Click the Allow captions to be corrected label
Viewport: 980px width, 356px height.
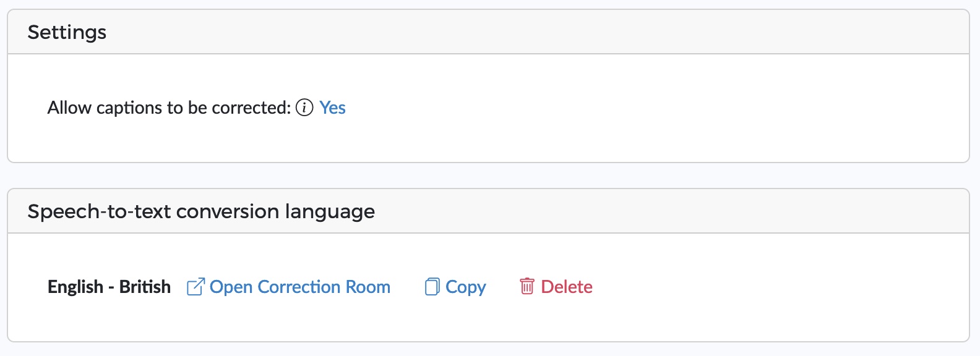click(x=169, y=108)
